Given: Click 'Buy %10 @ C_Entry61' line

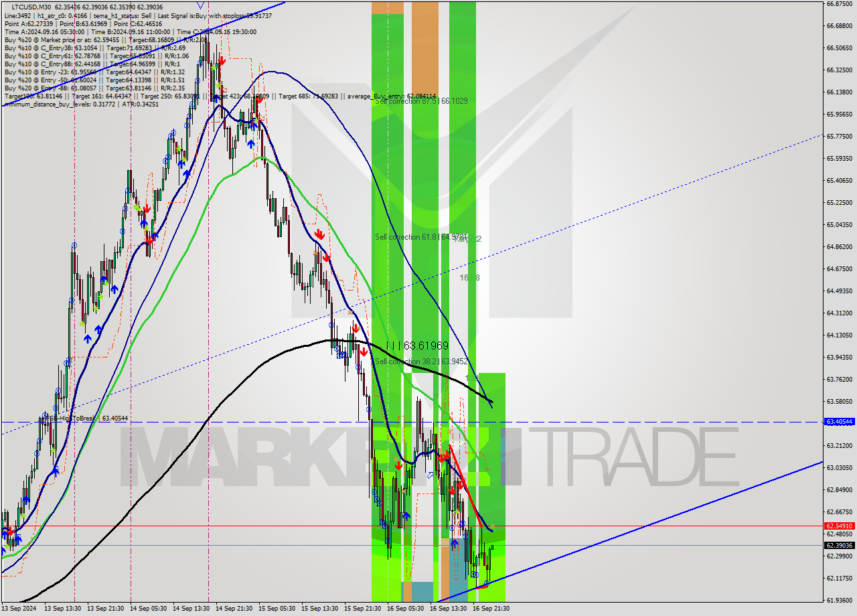Looking at the screenshot, I should pos(96,56).
